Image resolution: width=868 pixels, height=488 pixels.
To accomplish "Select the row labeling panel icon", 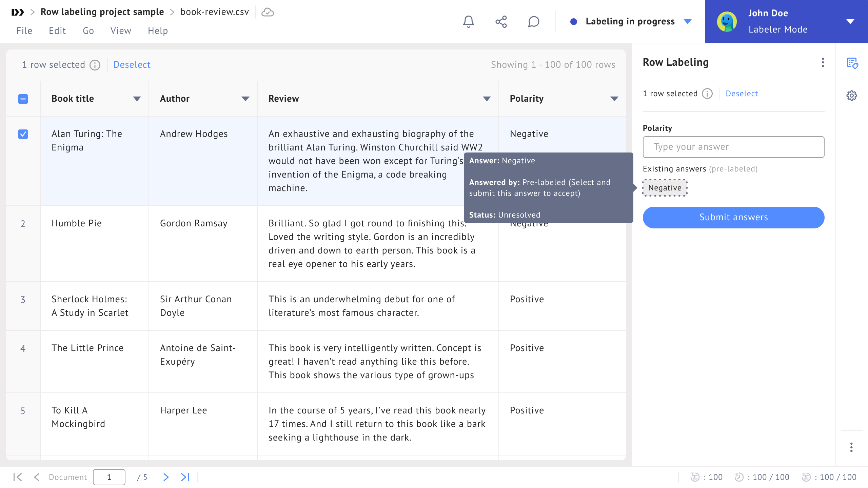I will pyautogui.click(x=852, y=63).
